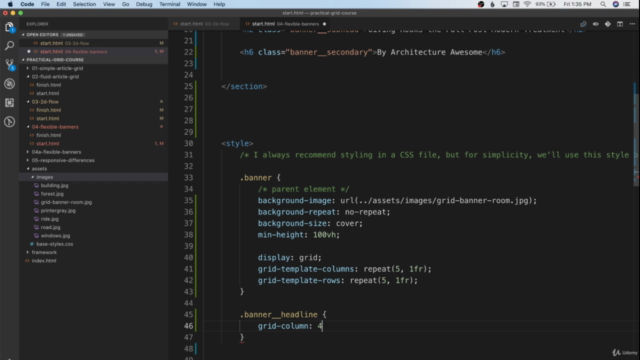Switch to the start.html 03-2d-flow tab
The image size is (640, 360).
pos(204,24)
